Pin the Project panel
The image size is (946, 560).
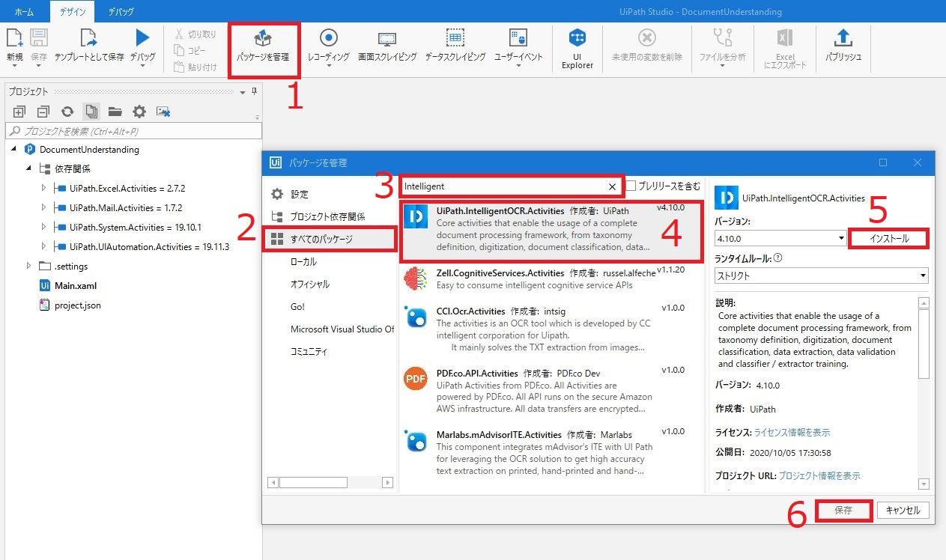coord(254,91)
